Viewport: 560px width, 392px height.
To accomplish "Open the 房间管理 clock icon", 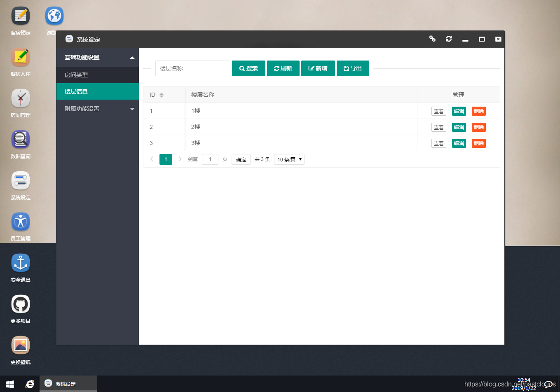I will pyautogui.click(x=21, y=98).
